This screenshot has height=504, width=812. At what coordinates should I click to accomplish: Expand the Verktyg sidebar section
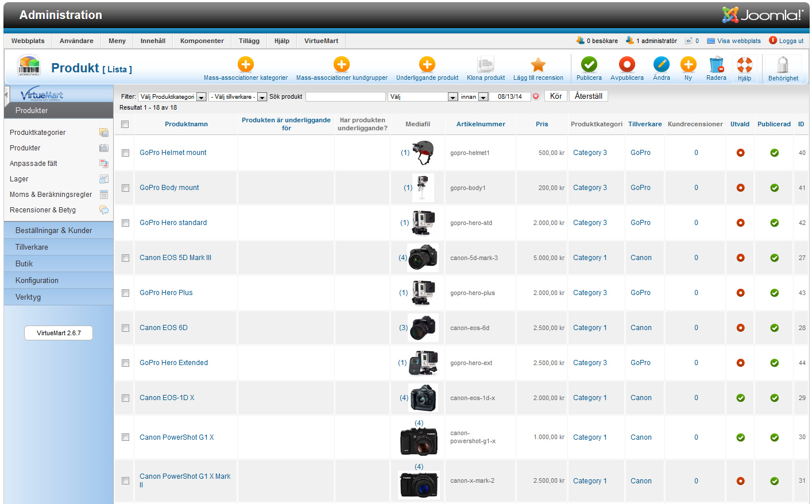pos(59,297)
